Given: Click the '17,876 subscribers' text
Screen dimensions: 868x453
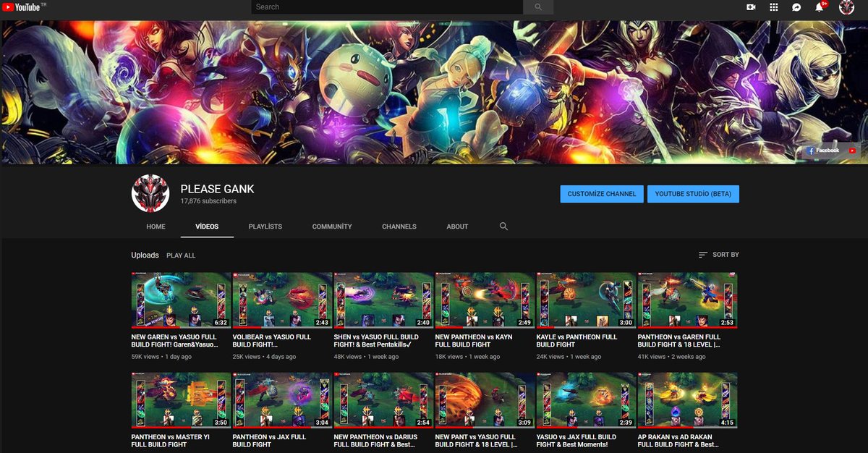Looking at the screenshot, I should pyautogui.click(x=208, y=201).
